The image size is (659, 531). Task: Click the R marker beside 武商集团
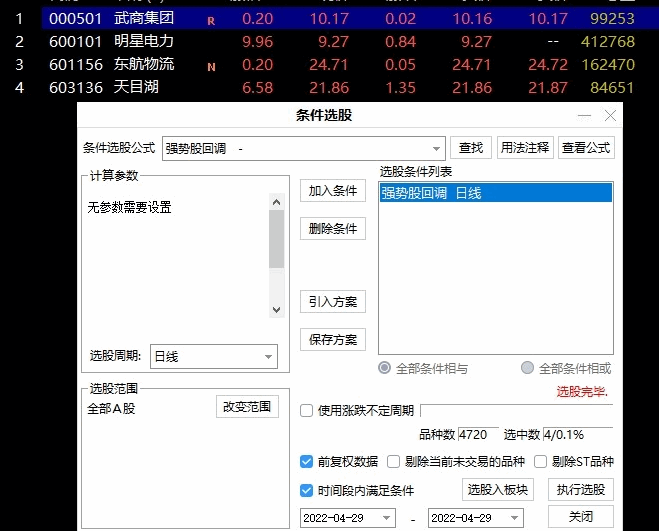[211, 21]
